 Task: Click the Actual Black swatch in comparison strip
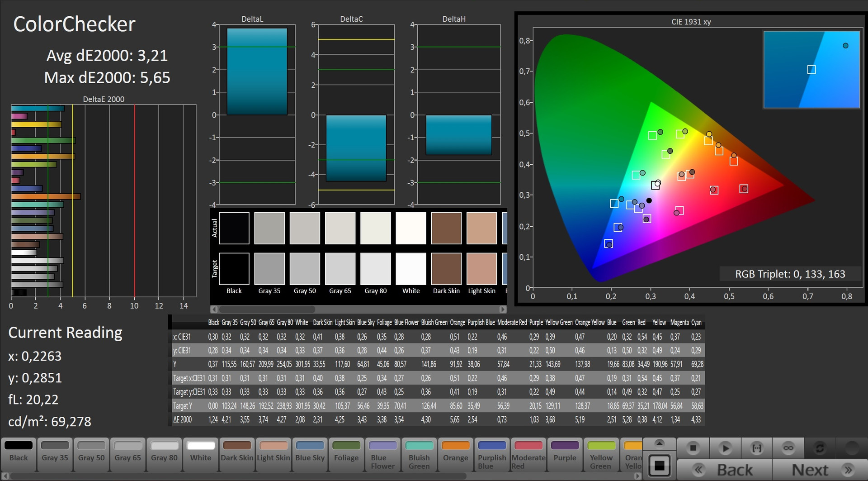(234, 228)
